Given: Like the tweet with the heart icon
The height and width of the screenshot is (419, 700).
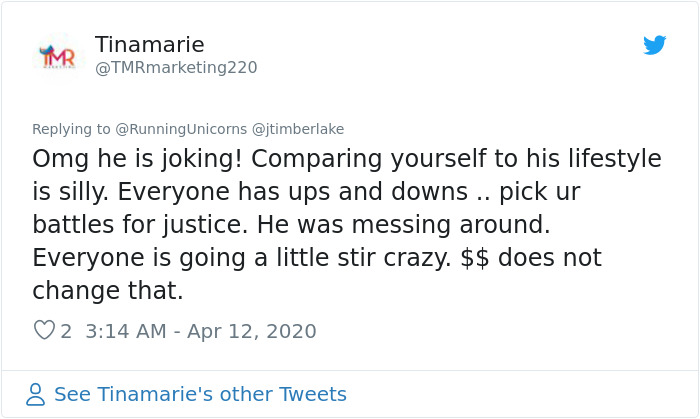Looking at the screenshot, I should 44,330.
